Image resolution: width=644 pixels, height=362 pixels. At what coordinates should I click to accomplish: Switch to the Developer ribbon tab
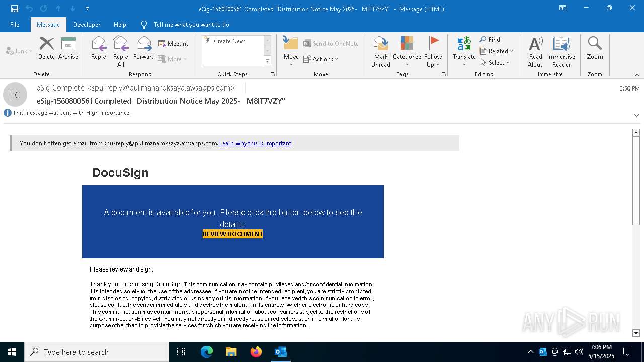87,25
